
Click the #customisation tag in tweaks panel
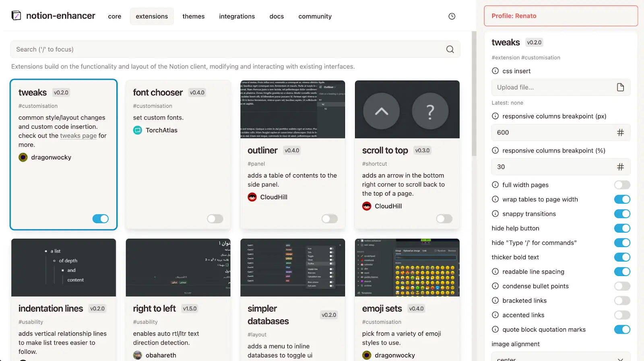point(541,58)
